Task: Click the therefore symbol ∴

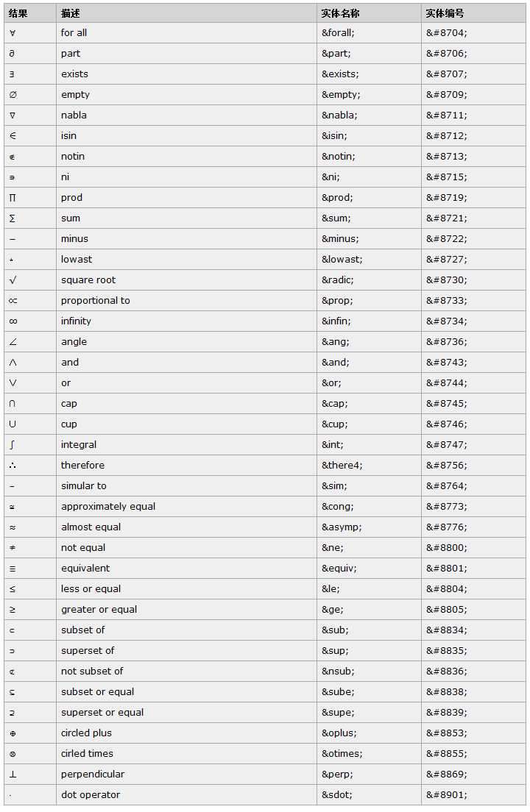Action: [x=13, y=466]
